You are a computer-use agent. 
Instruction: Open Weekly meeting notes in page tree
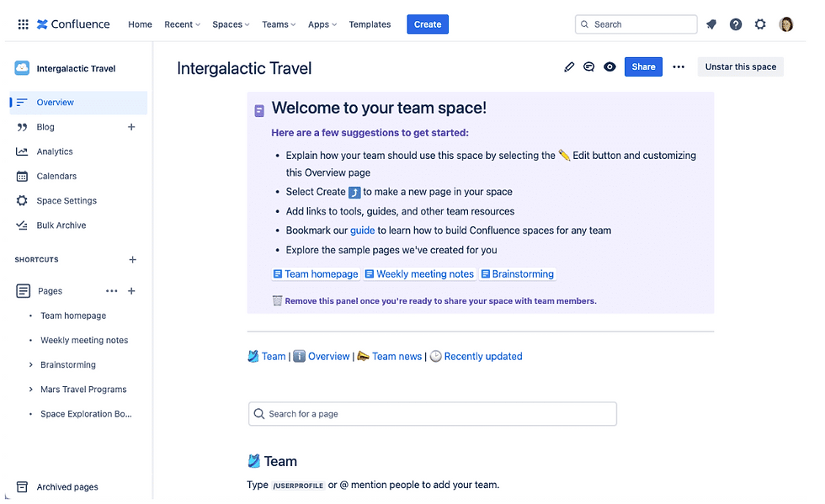click(84, 341)
